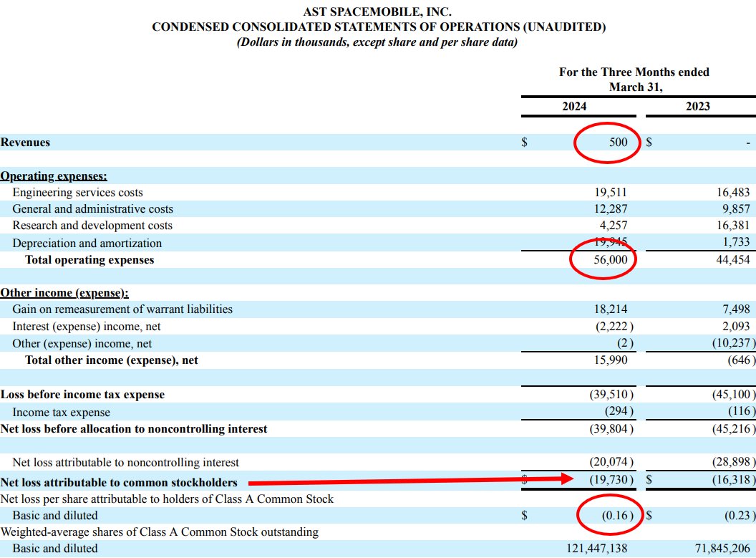Click the 'AST SPACEMOBILE, INC.' title
Image resolution: width=756 pixels, height=558 pixels.
(377, 11)
